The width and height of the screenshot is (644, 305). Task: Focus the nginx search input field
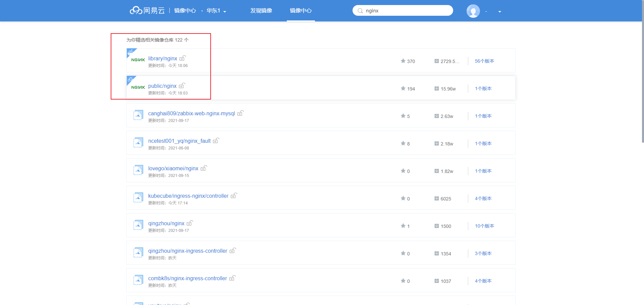[402, 10]
